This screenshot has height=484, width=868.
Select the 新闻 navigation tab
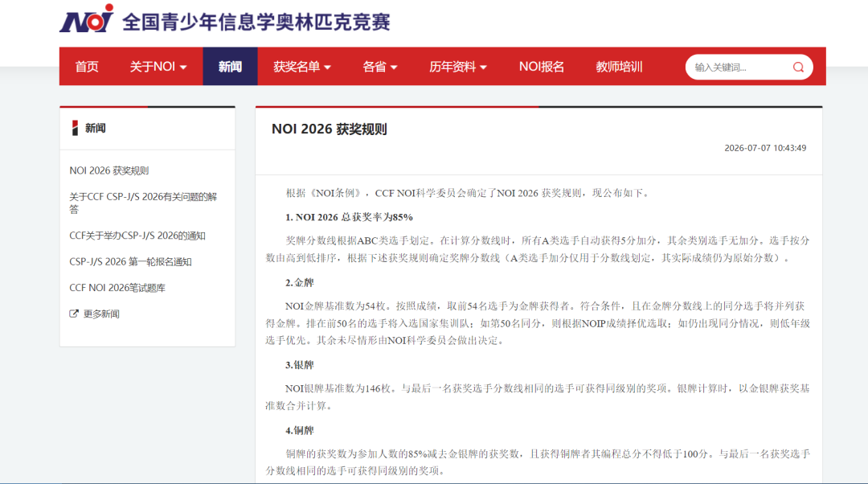pos(231,67)
